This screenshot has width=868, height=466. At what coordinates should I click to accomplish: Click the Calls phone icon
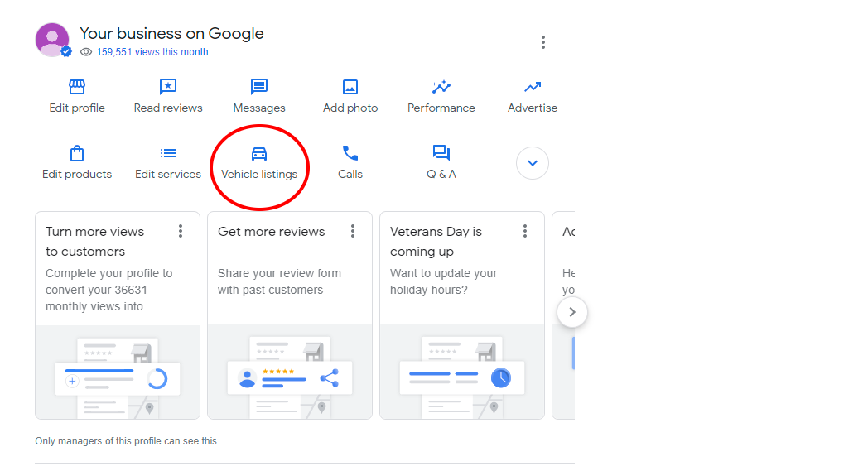coord(350,153)
